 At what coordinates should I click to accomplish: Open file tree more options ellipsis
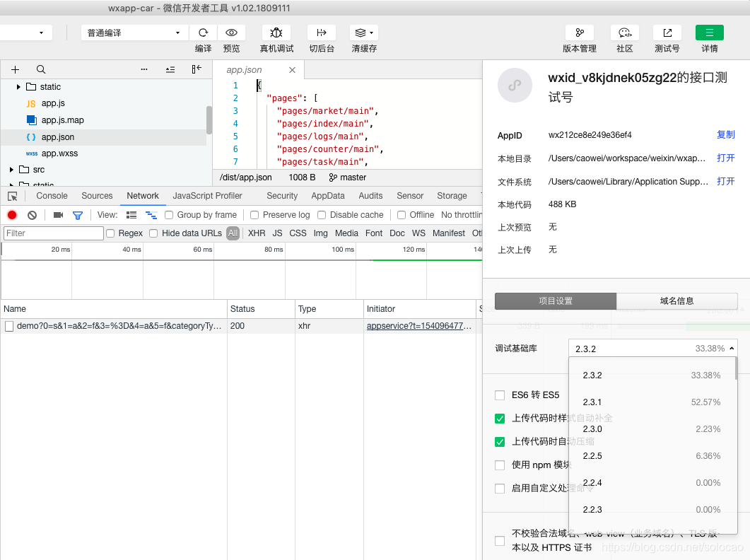(144, 69)
